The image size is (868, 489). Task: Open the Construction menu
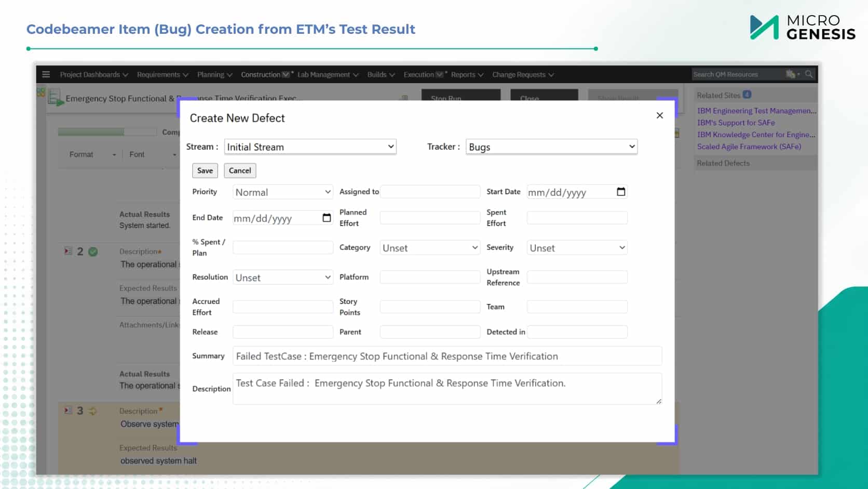pos(265,75)
